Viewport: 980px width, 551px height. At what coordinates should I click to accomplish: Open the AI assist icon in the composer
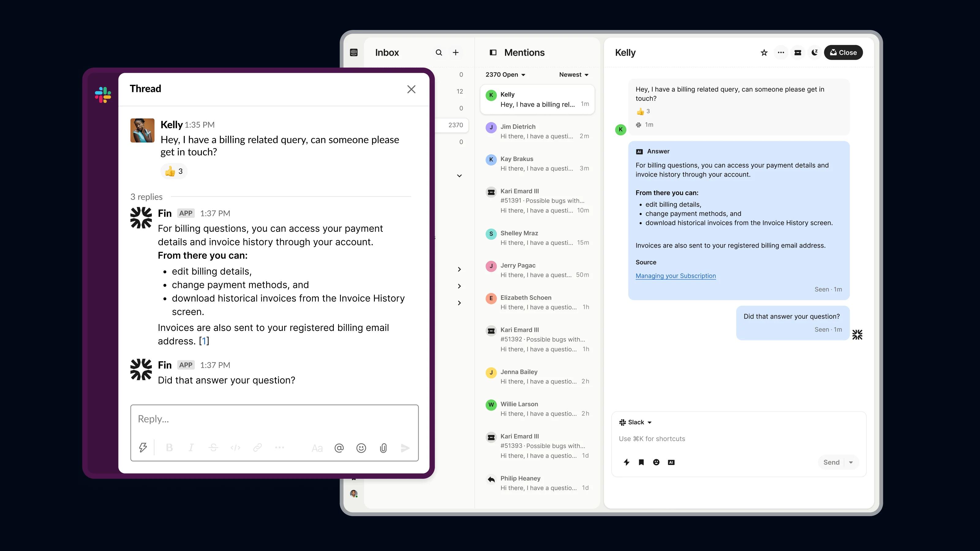[671, 462]
